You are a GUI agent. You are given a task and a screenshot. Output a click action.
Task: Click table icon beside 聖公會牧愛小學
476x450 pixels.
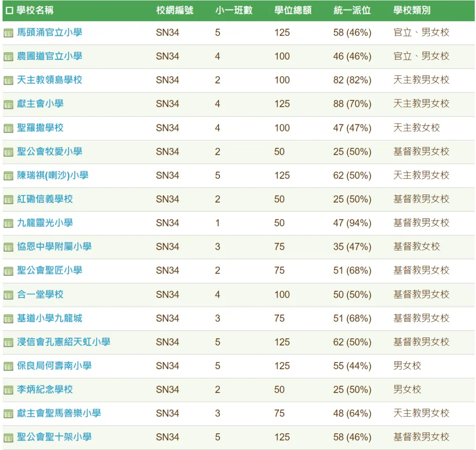[x=8, y=152]
